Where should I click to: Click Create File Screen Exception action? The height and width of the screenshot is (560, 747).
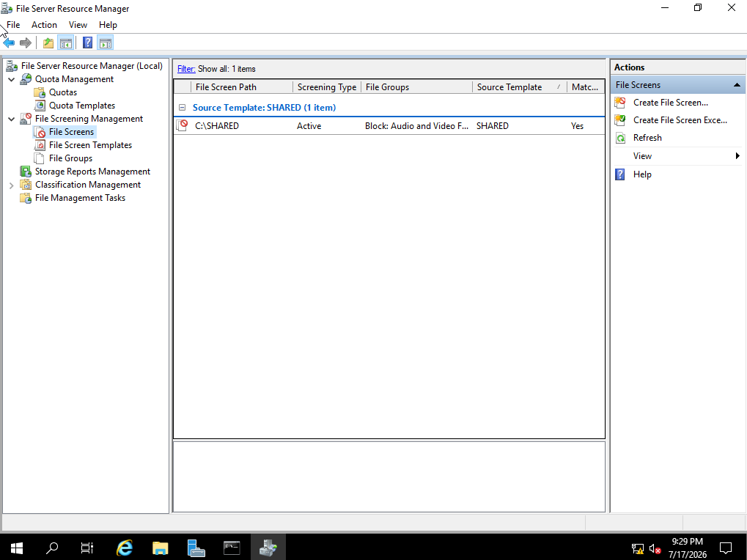coord(680,120)
